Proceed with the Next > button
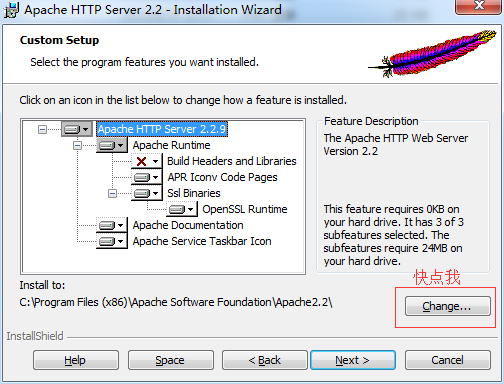This screenshot has height=384, width=504. click(x=353, y=360)
